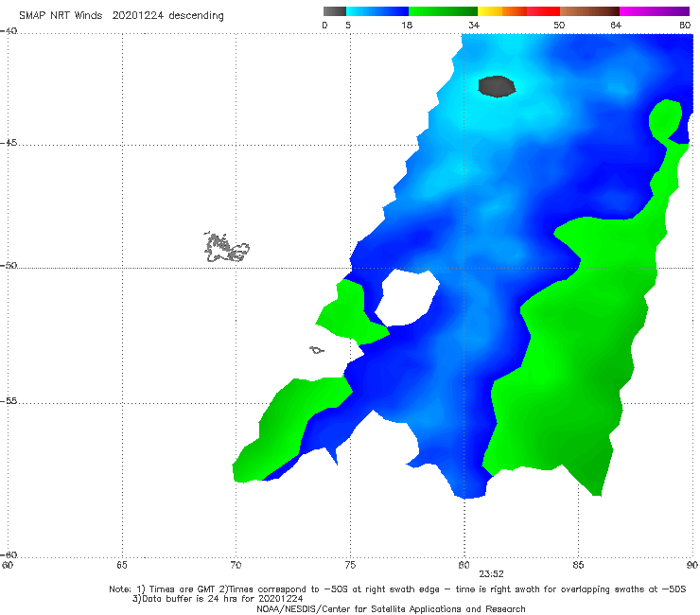Screen dimensions: 700x615
Task: Click the '34' label under the color bar
Action: pyautogui.click(x=474, y=25)
